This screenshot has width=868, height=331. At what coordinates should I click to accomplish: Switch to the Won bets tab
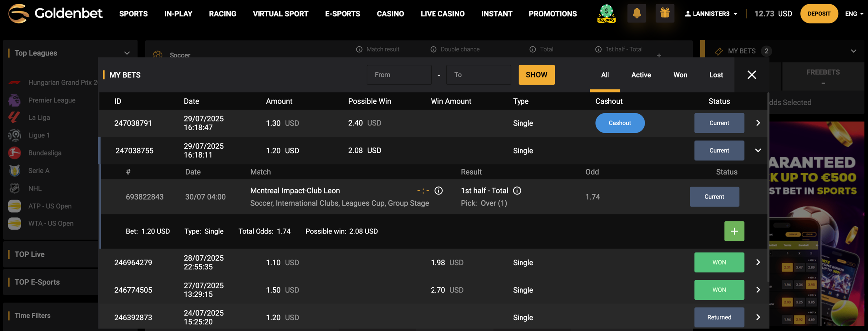point(680,75)
